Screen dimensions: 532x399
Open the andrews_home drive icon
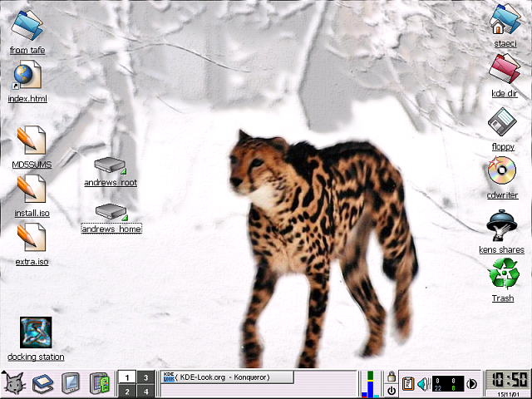click(x=111, y=213)
